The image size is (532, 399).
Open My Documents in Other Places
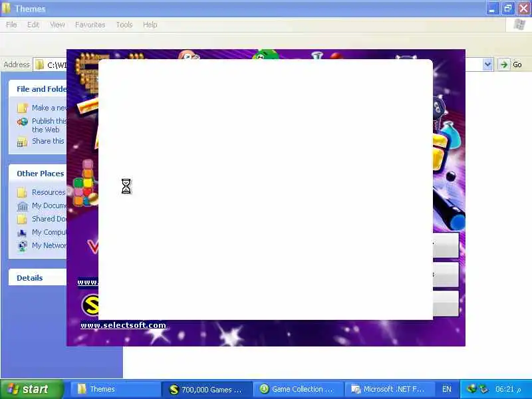tap(49, 205)
